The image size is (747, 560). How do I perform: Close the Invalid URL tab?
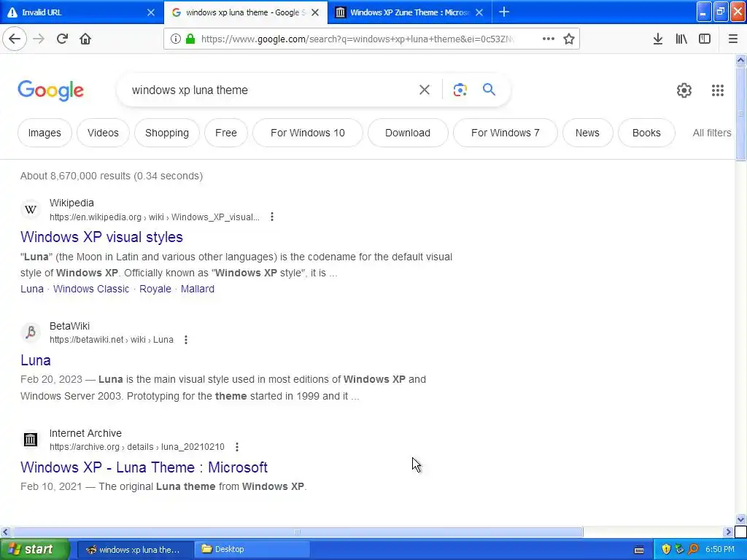150,12
